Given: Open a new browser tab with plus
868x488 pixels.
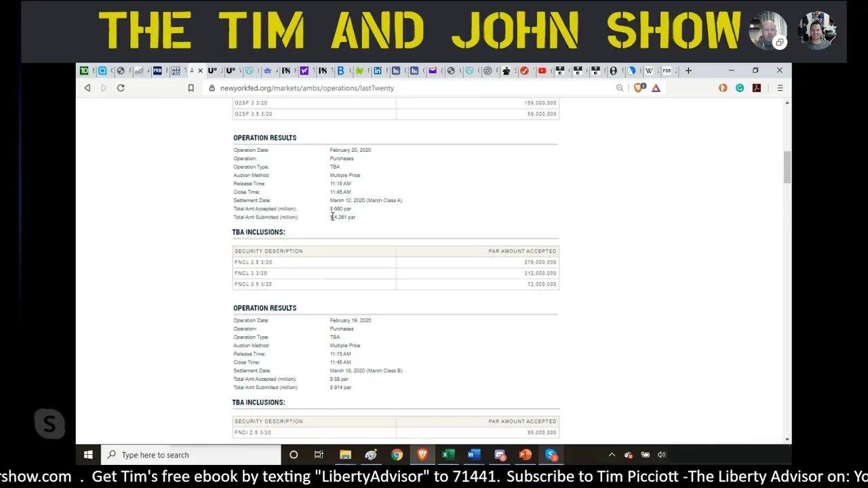Looking at the screenshot, I should pyautogui.click(x=688, y=70).
